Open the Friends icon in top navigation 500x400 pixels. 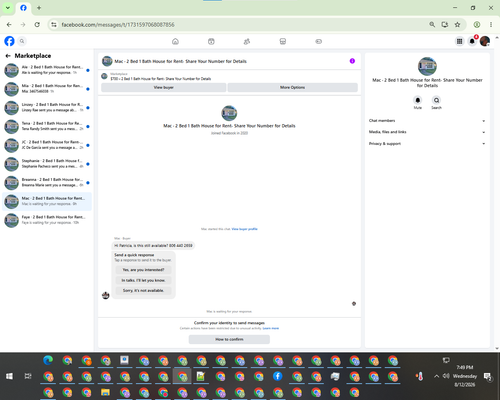tap(247, 41)
